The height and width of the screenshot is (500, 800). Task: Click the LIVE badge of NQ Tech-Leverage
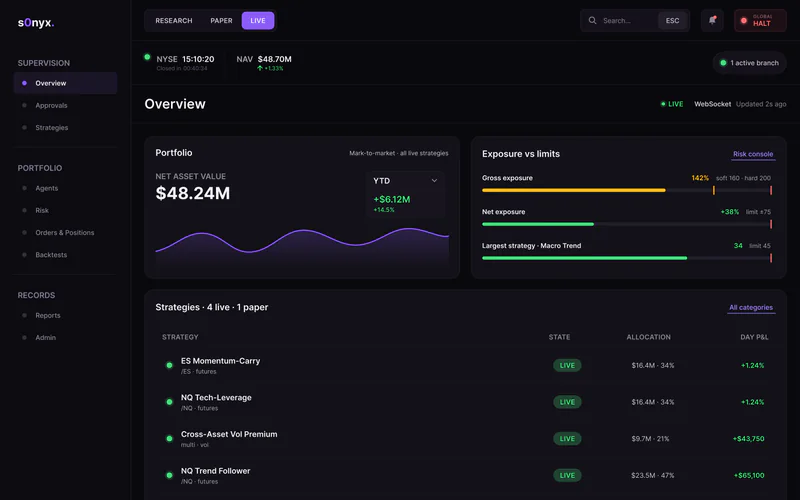[567, 402]
